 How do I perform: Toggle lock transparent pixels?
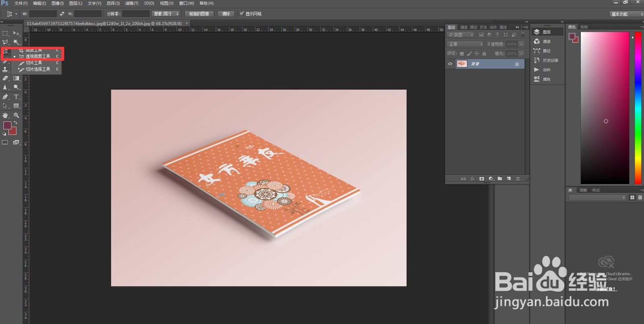462,53
